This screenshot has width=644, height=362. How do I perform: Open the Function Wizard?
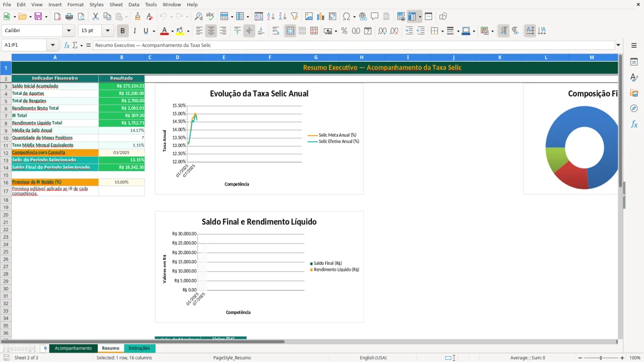click(x=67, y=46)
